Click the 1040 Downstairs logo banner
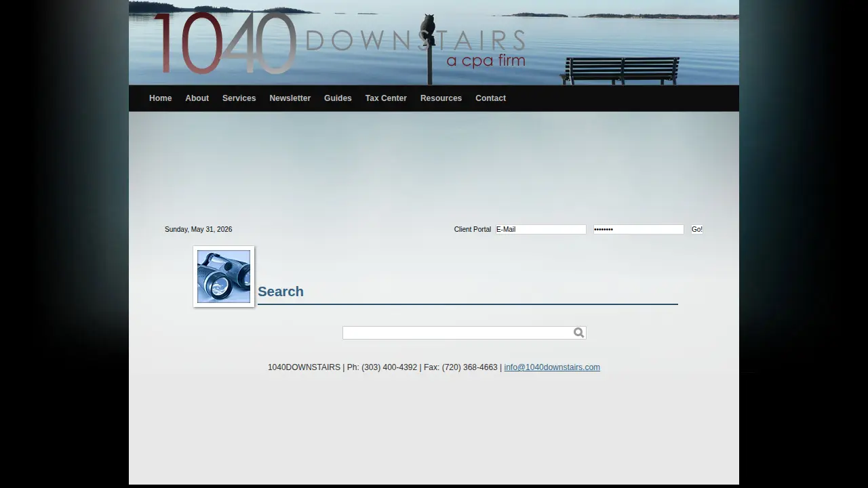 [x=434, y=43]
